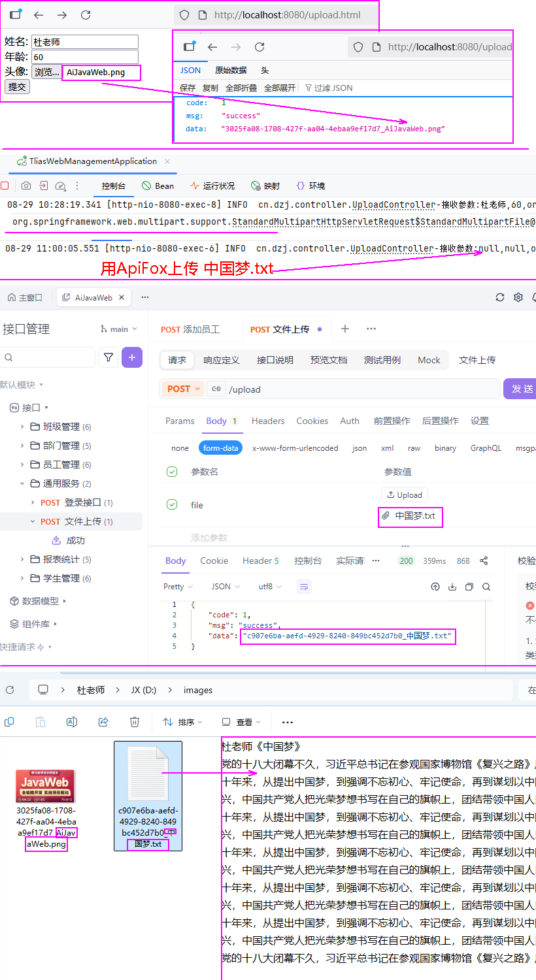
Task: Uncheck the file parameter row checkbox
Action: pos(172,504)
